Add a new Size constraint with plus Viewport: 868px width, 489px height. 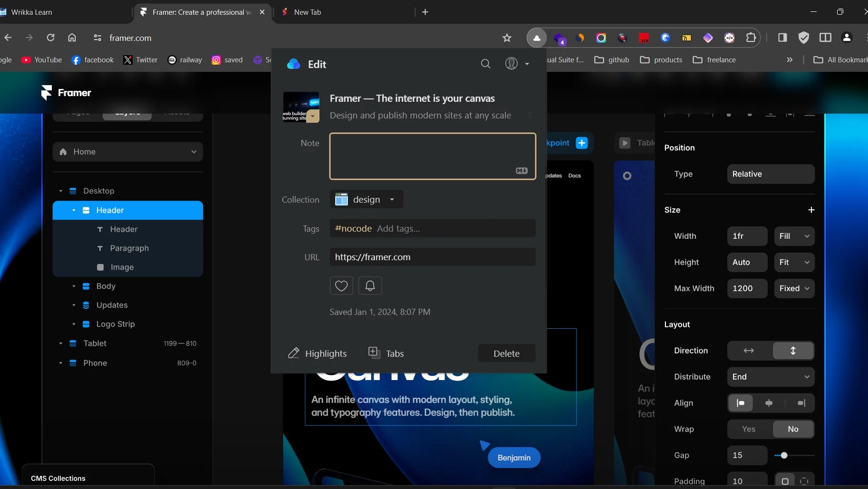tap(811, 210)
